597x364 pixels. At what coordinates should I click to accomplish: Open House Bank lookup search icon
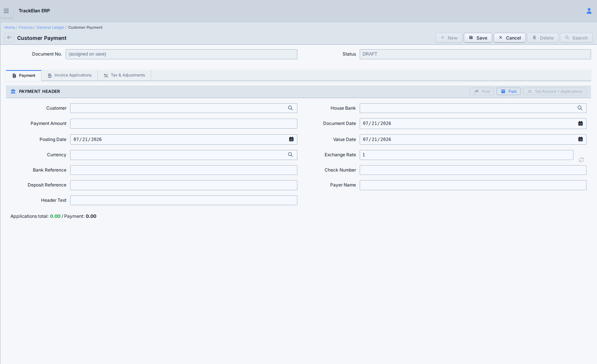pyautogui.click(x=580, y=108)
